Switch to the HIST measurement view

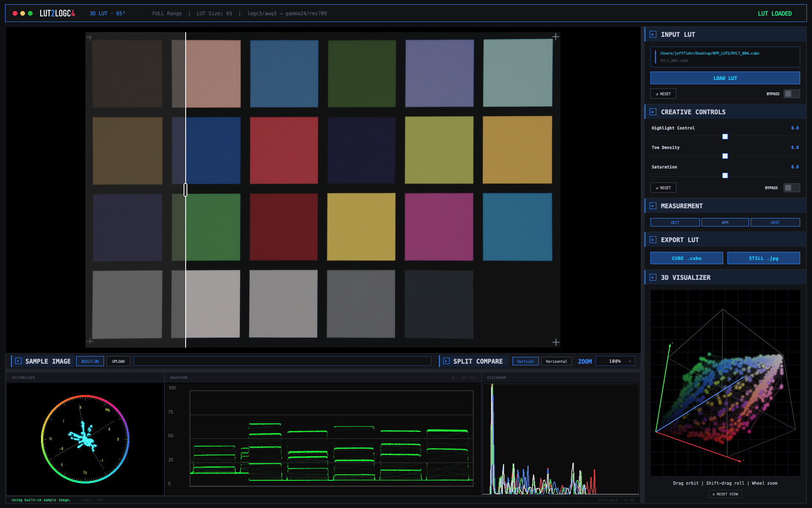[x=775, y=222]
